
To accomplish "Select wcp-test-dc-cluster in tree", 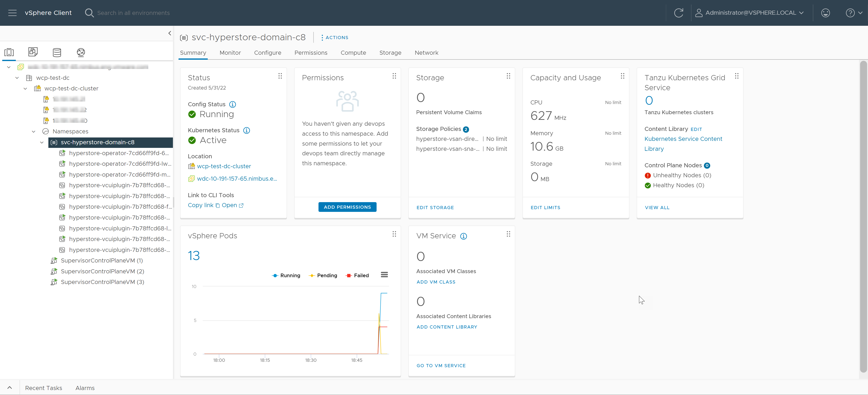I will pos(71,88).
